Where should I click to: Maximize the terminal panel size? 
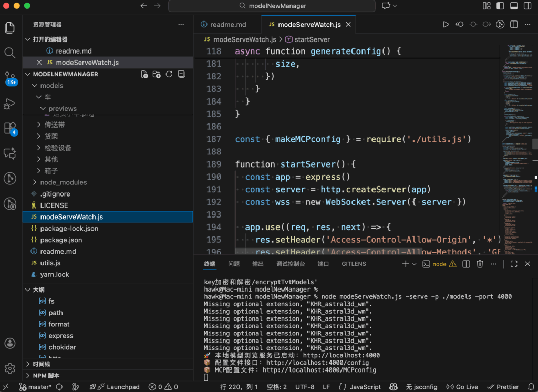(x=514, y=264)
